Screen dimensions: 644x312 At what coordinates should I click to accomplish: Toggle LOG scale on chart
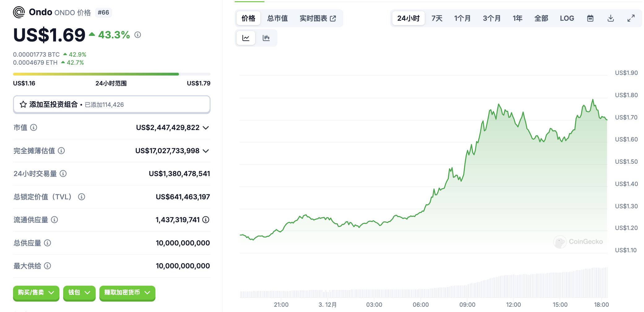567,18
